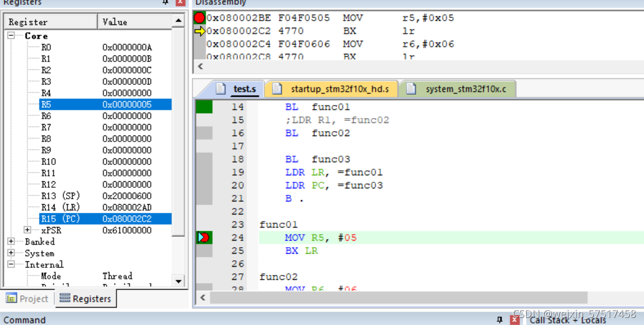
Task: Expand the System register group
Action: point(11,253)
